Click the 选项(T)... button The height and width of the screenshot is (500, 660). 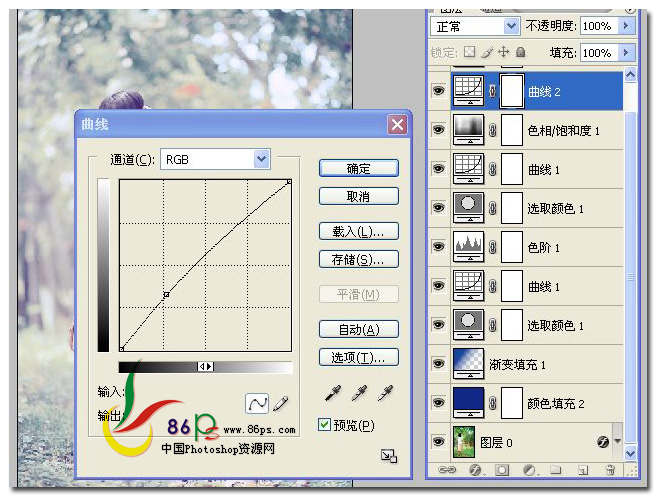[359, 357]
